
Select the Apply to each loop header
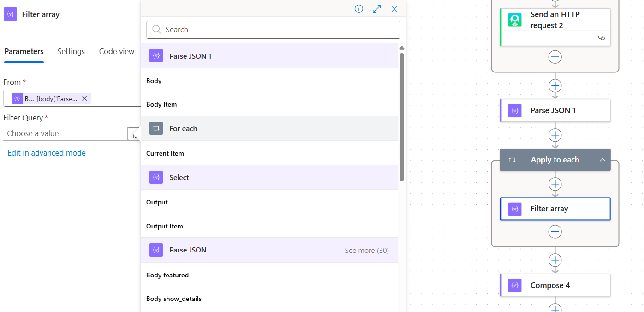[555, 160]
